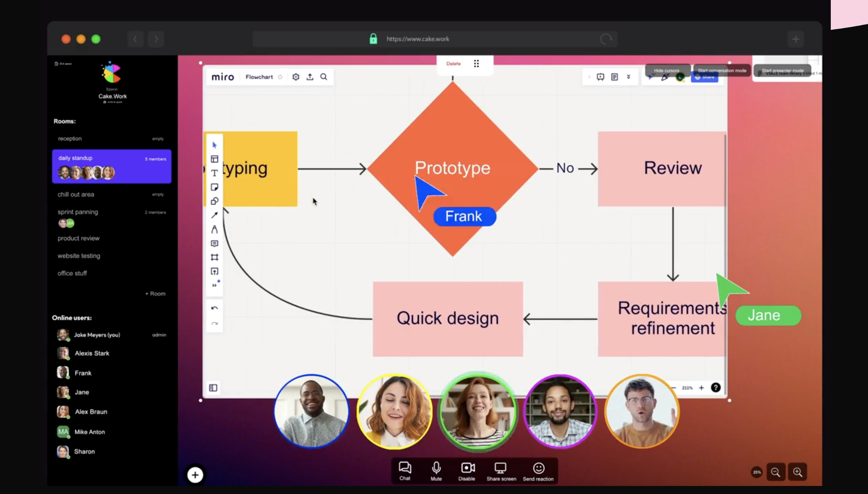
Task: Open board settings gear icon
Action: 296,77
